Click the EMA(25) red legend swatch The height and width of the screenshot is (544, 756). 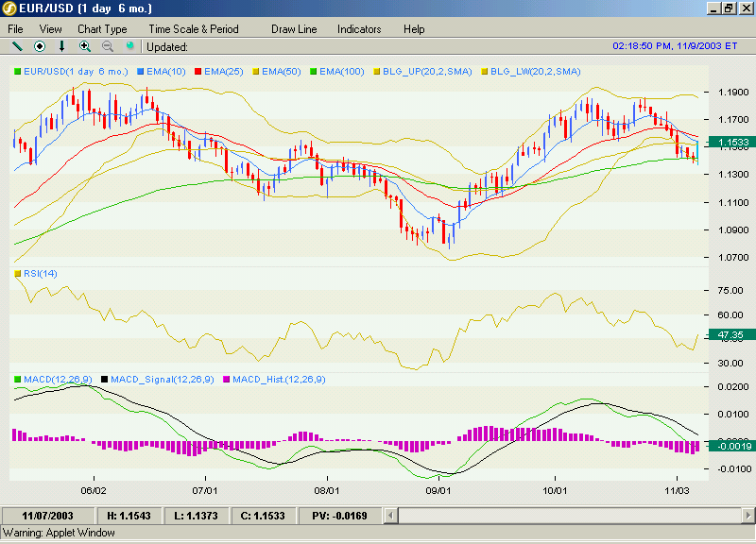tap(198, 72)
